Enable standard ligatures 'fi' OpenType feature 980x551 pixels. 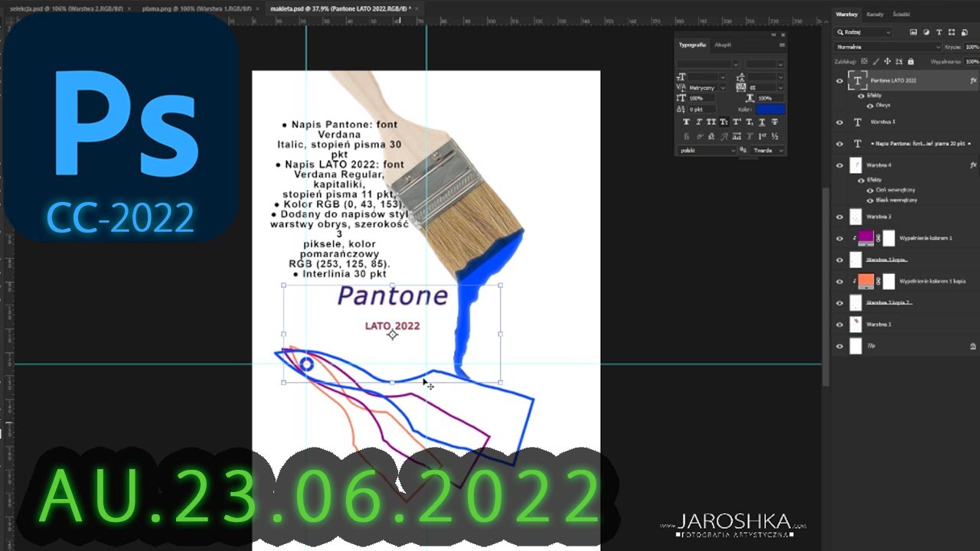point(686,136)
